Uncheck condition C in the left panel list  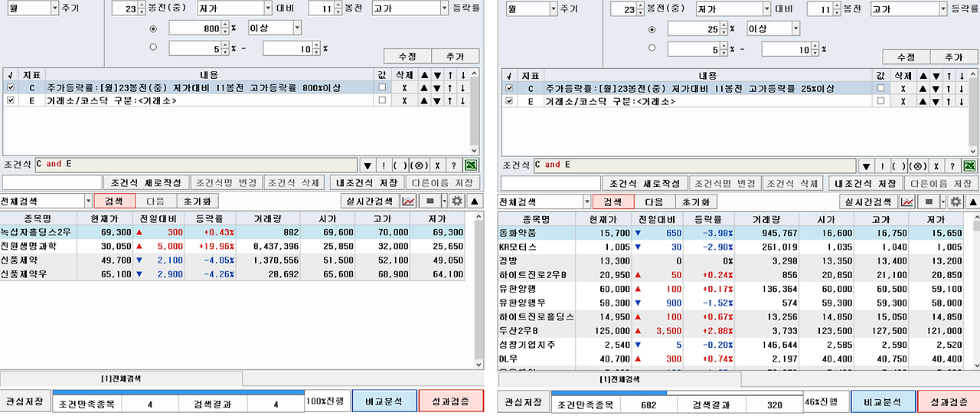point(11,88)
